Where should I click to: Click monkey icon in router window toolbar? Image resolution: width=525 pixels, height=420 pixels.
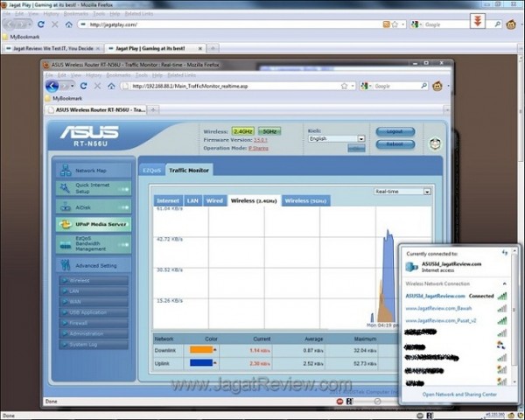[437, 86]
